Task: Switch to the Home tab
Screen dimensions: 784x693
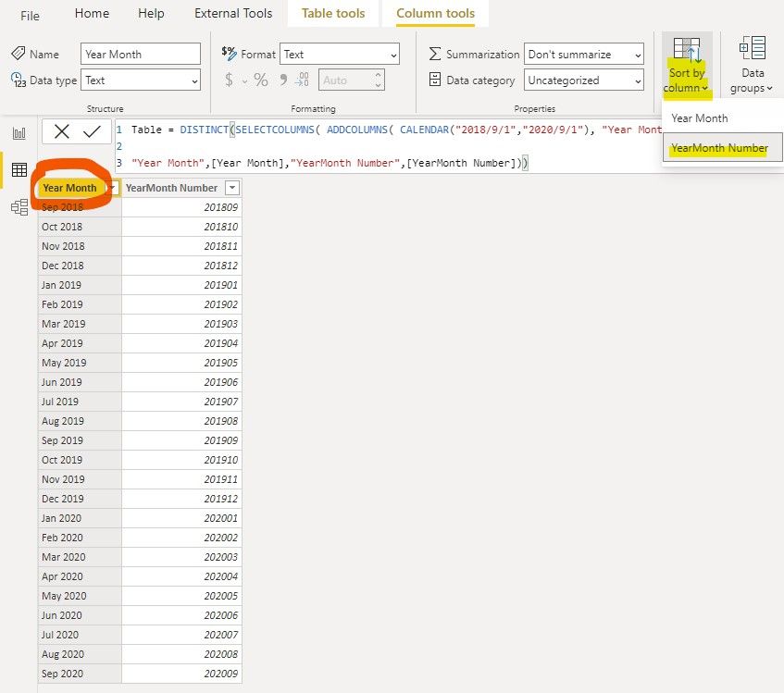Action: coord(92,14)
